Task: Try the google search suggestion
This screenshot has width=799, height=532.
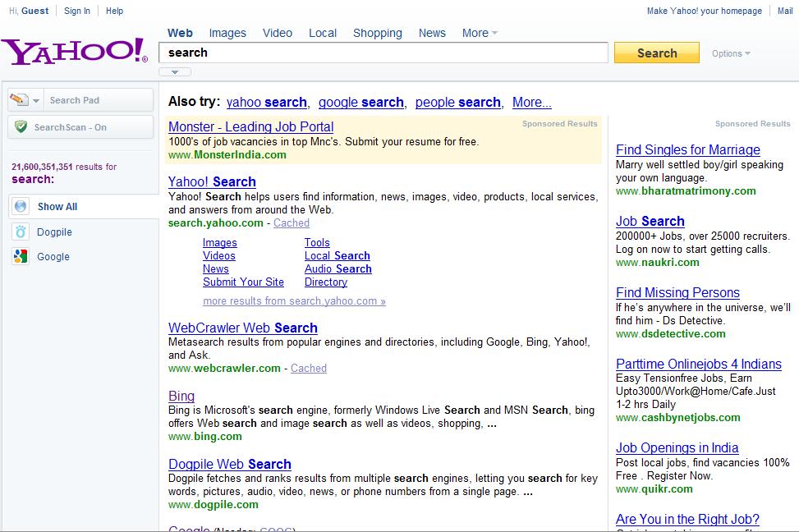Action: [360, 102]
